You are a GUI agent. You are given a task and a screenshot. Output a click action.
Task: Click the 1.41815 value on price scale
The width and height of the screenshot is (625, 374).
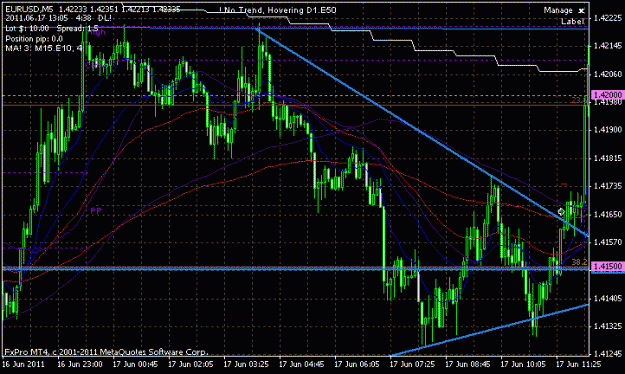(608, 158)
